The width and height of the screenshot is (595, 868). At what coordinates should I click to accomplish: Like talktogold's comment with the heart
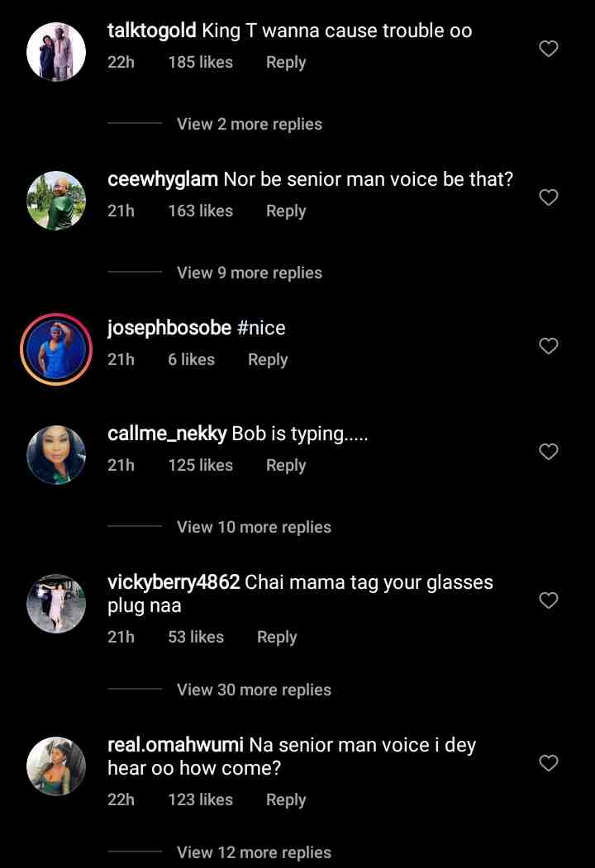tap(549, 50)
